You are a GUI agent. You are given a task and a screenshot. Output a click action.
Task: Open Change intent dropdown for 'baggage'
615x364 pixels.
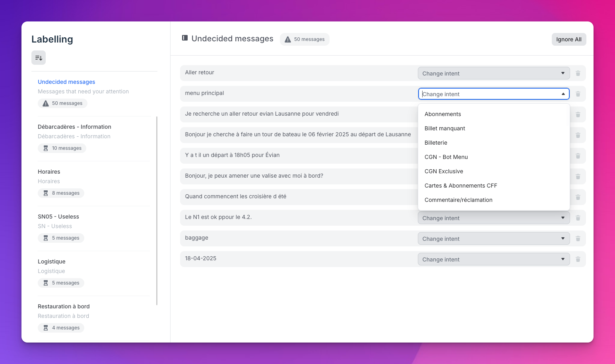coord(494,238)
